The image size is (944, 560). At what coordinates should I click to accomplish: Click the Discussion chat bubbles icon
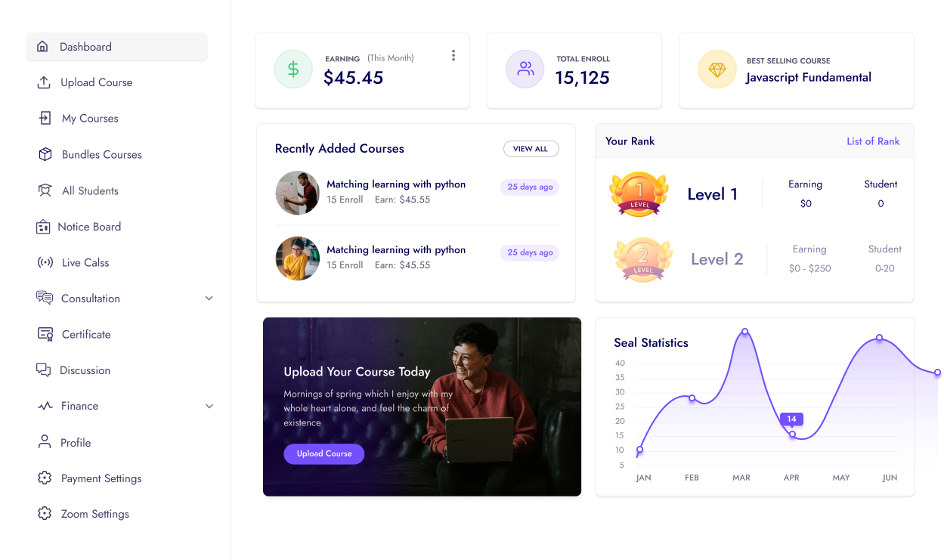(x=44, y=370)
